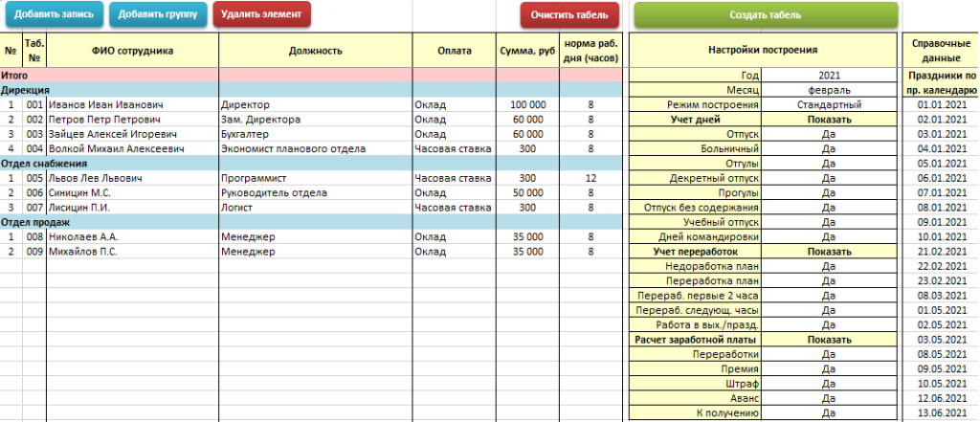Open the Режим построения Стандартный cell
Image resolution: width=980 pixels, height=422 pixels.
point(830,104)
